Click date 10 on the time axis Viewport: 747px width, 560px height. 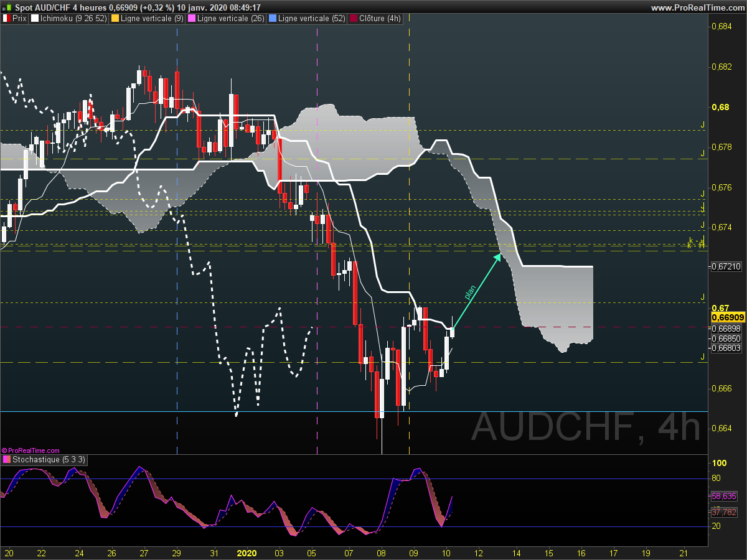click(446, 553)
